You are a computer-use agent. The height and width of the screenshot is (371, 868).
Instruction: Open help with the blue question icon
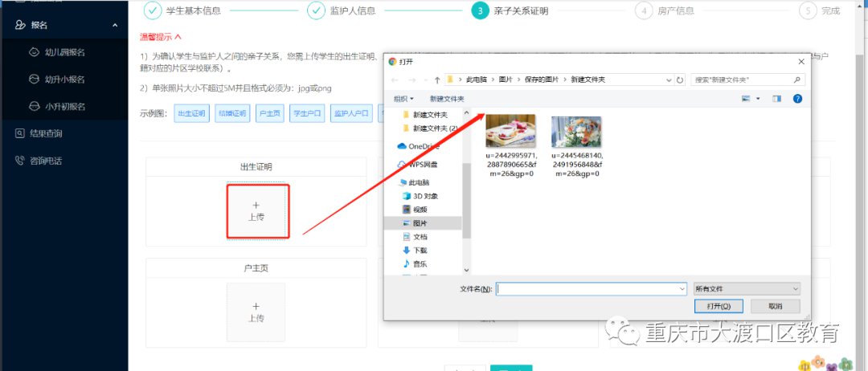(x=797, y=99)
